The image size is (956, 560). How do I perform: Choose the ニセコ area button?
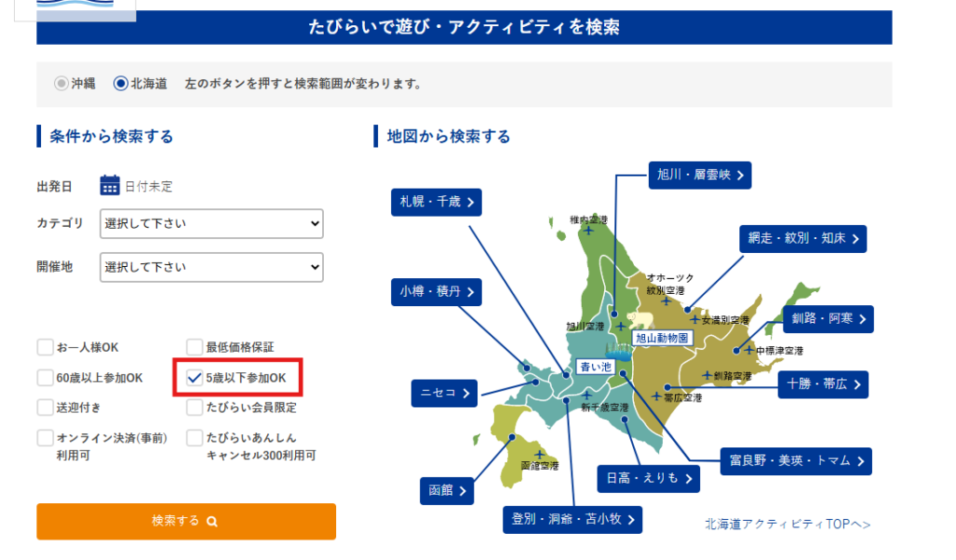pyautogui.click(x=444, y=393)
